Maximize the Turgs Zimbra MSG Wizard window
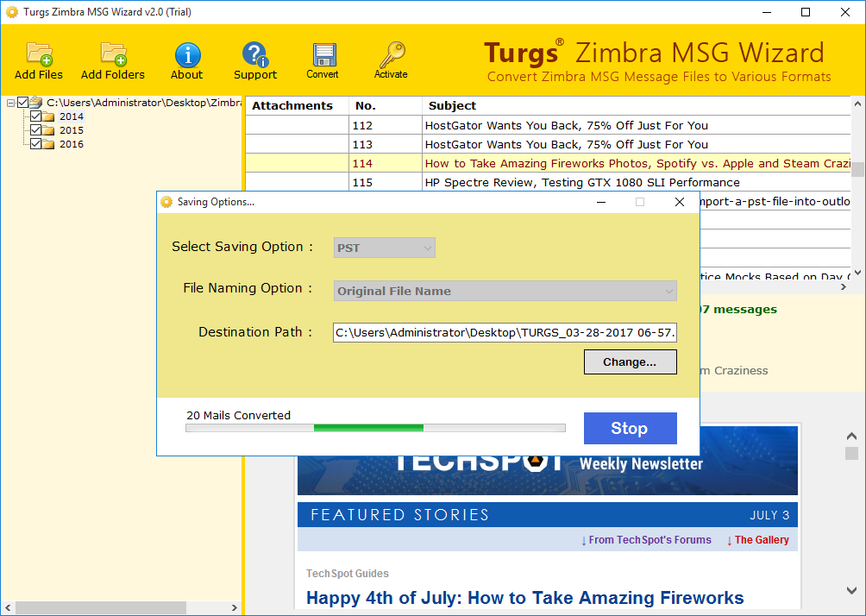 (x=806, y=12)
